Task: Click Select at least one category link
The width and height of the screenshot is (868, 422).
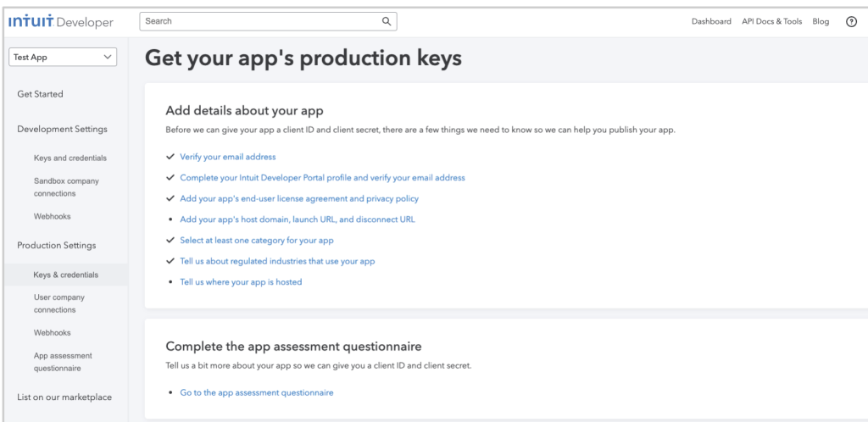Action: pos(256,241)
